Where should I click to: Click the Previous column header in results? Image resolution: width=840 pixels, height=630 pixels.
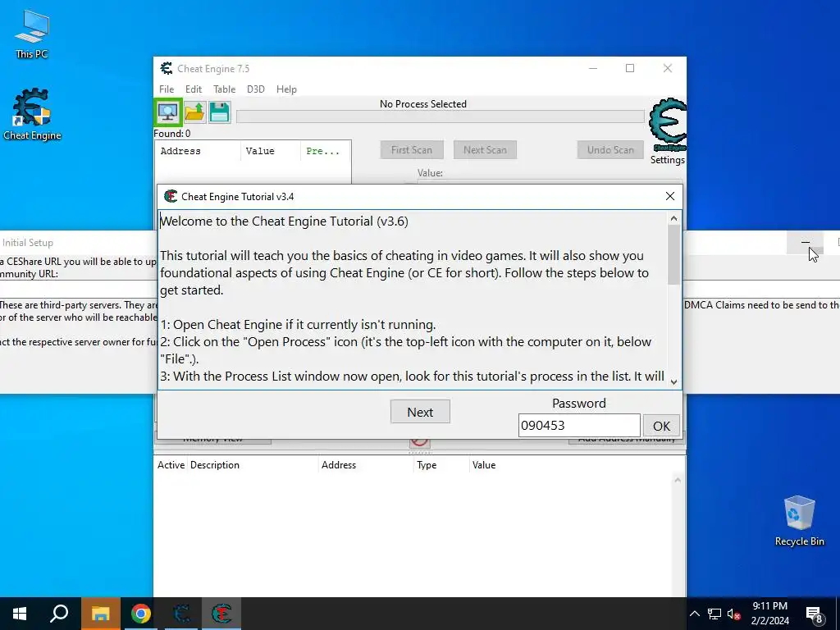click(x=323, y=151)
